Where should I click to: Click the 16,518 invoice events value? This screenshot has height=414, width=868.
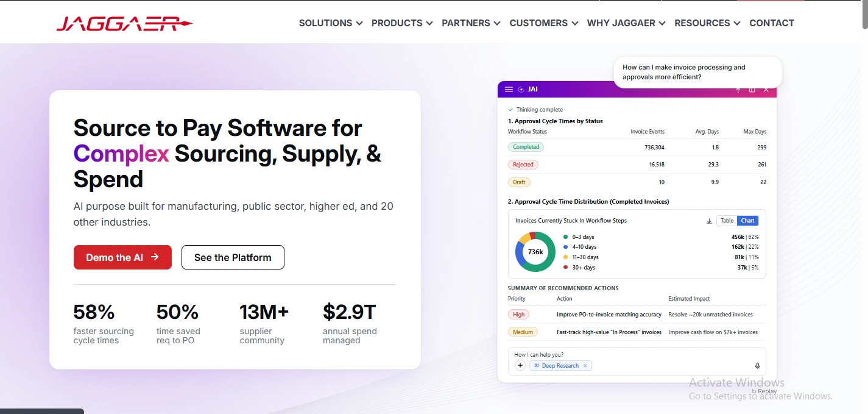tap(657, 165)
